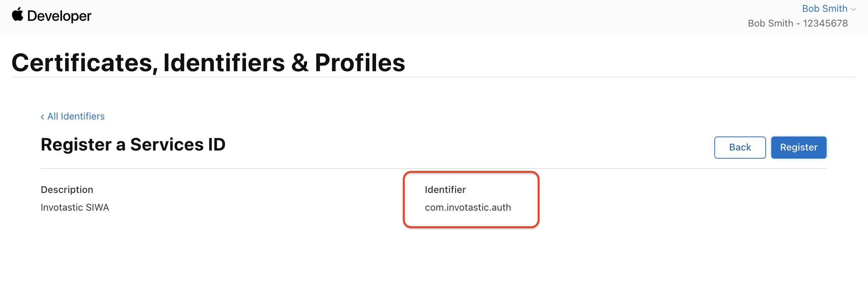Click the Back button
The height and width of the screenshot is (287, 868).
(740, 148)
